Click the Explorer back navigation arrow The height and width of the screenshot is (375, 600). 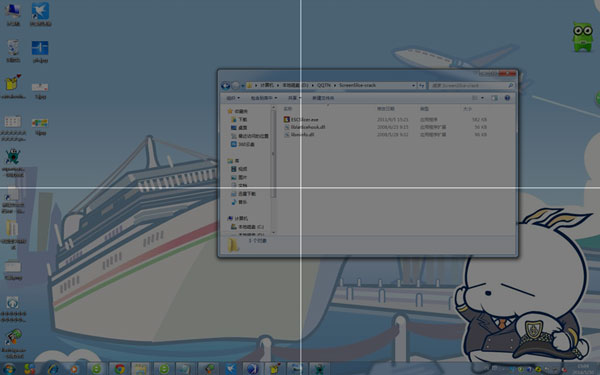coord(225,85)
